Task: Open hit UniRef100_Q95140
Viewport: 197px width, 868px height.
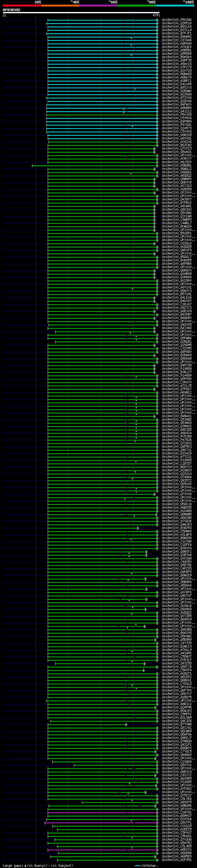Action: pyautogui.click(x=177, y=484)
